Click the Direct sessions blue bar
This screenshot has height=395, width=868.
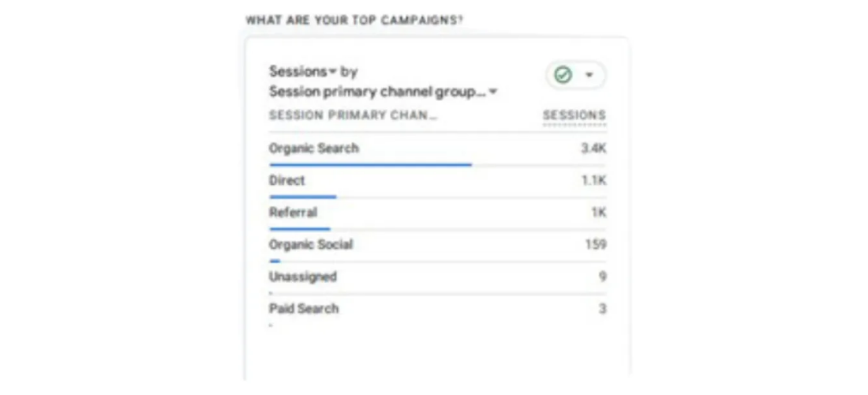(x=303, y=197)
